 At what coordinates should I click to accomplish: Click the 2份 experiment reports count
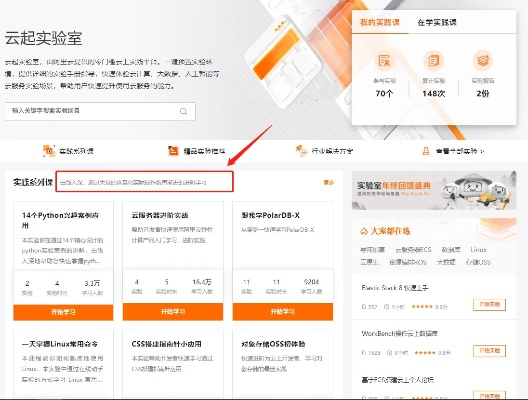[483, 93]
